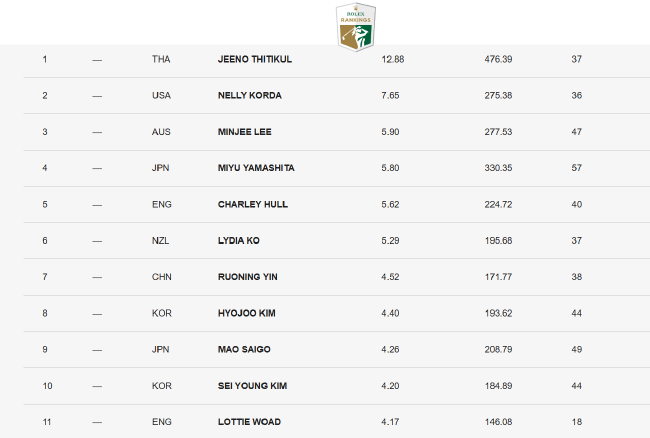
Task: Select Minjee Lee's name link
Action: coord(245,132)
